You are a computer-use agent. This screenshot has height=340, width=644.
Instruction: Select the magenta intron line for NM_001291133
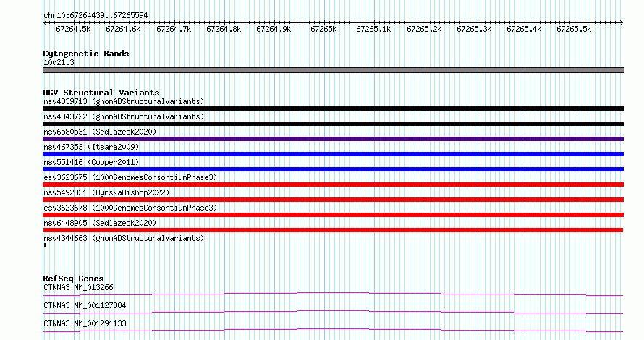[x=333, y=330]
